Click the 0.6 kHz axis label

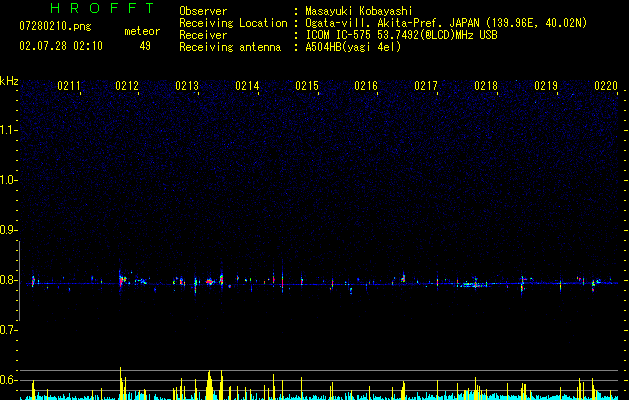pos(8,380)
